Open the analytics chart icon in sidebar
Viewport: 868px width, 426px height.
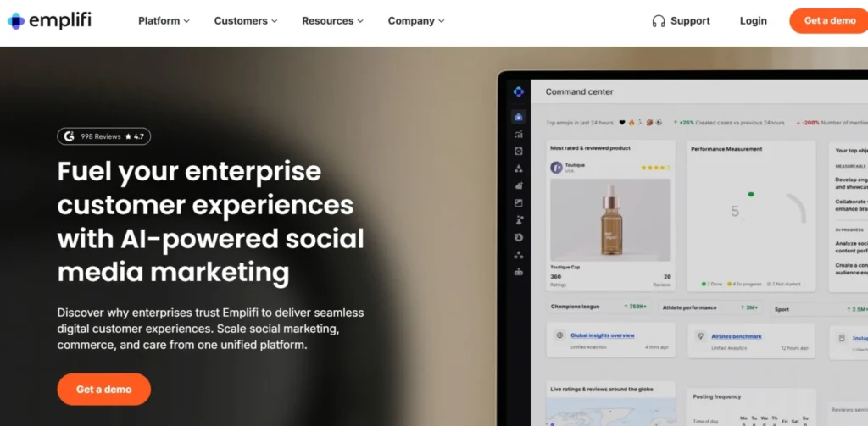[518, 134]
